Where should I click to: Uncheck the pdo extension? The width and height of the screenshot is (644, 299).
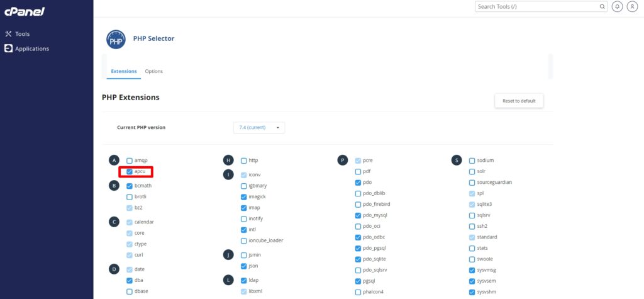pos(358,182)
